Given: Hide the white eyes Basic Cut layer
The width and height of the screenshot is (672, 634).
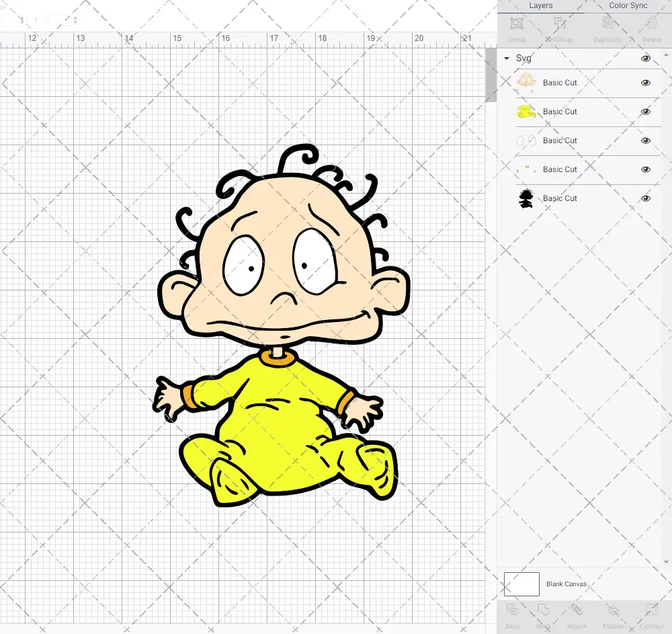Looking at the screenshot, I should tap(645, 141).
